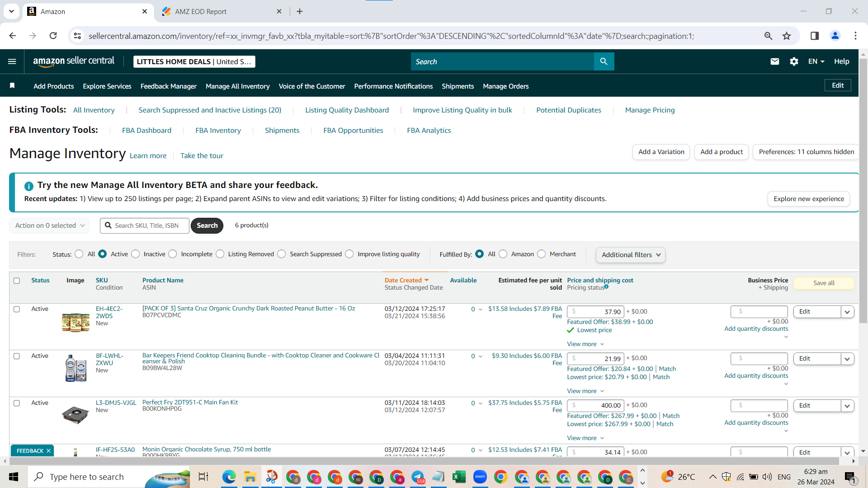Open Telegram from the taskbar
This screenshot has width=868, height=488.
coord(418,477)
